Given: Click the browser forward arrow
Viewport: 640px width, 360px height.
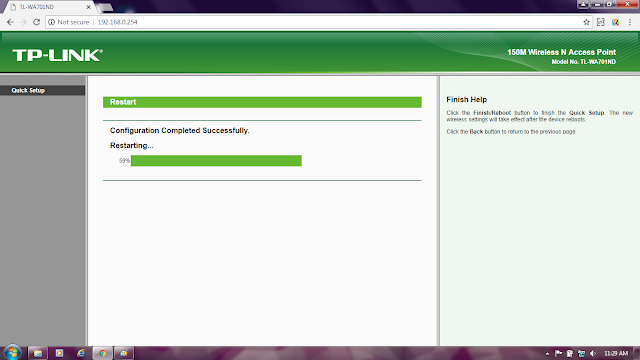Looking at the screenshot, I should [23, 22].
